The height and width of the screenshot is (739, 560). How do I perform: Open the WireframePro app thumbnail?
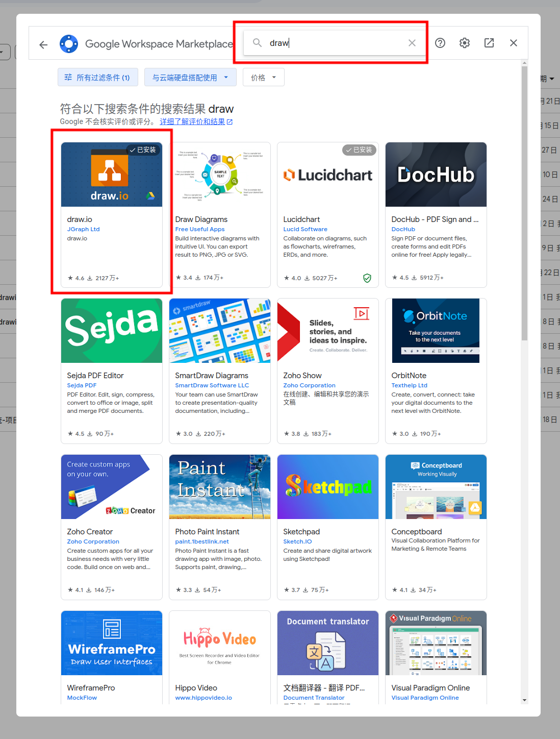coord(112,643)
